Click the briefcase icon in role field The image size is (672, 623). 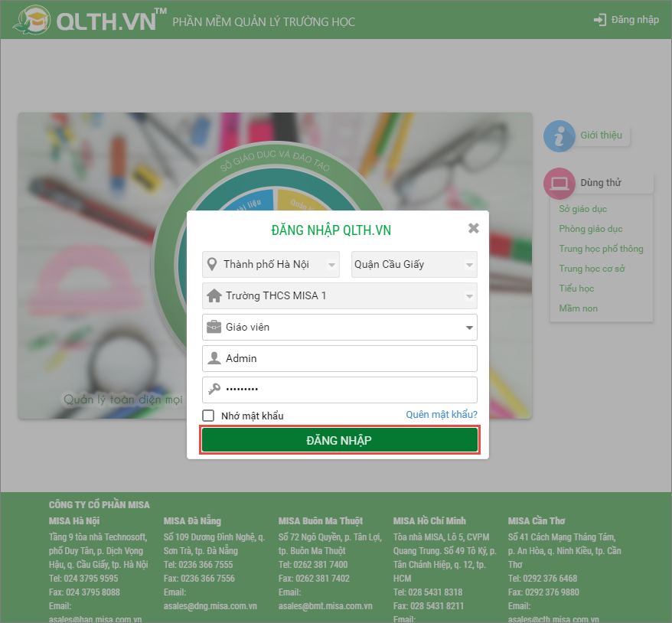coord(214,327)
